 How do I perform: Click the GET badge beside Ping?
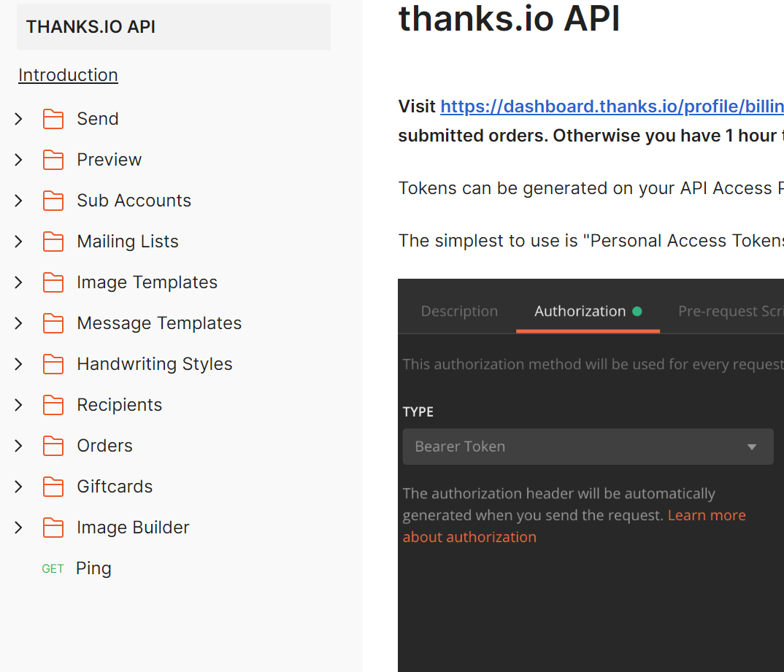click(53, 568)
